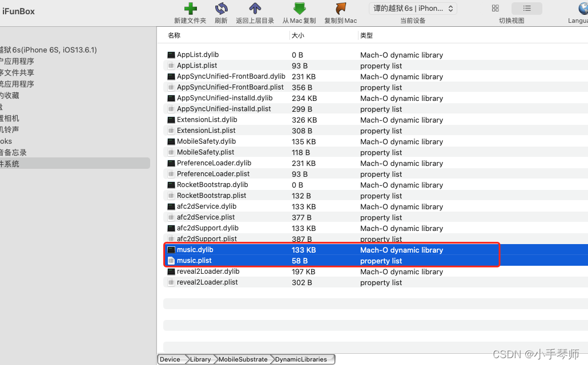Click the ExtensionList.plist file icon
588x365 pixels.
pyautogui.click(x=171, y=131)
